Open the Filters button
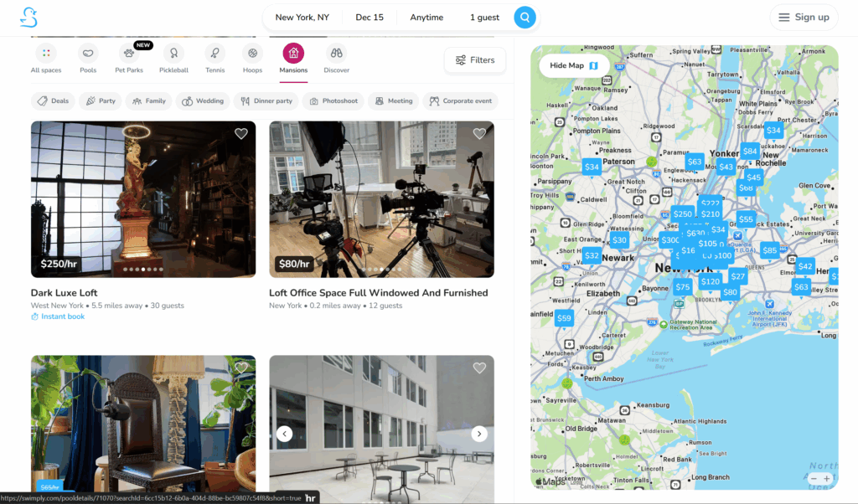This screenshot has width=858, height=504. [x=475, y=60]
